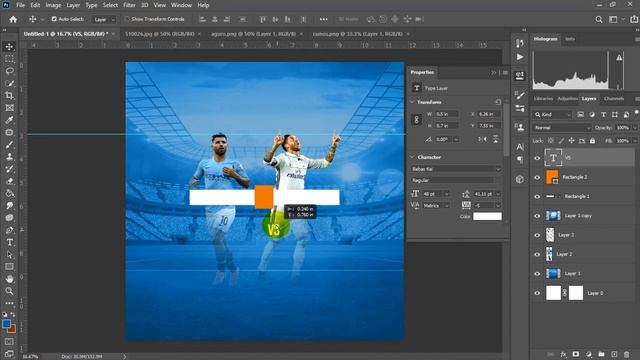The width and height of the screenshot is (640, 360).
Task: Click Delete layer trash icon
Action: (x=627, y=354)
